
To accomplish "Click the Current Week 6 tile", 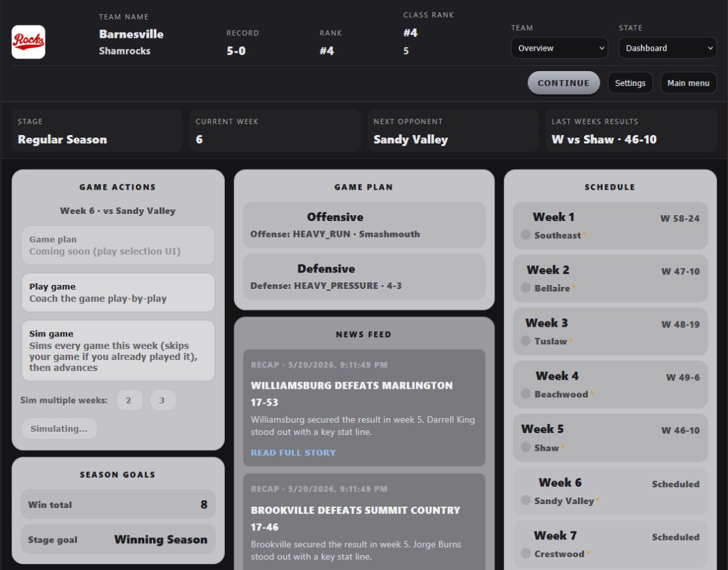I will [x=275, y=130].
